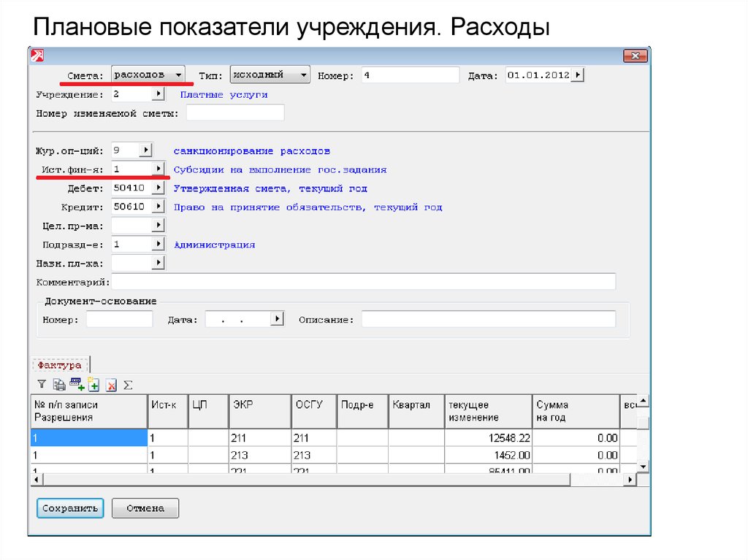The width and height of the screenshot is (748, 560).
Task: Select the ЭКР column header
Action: (259, 411)
